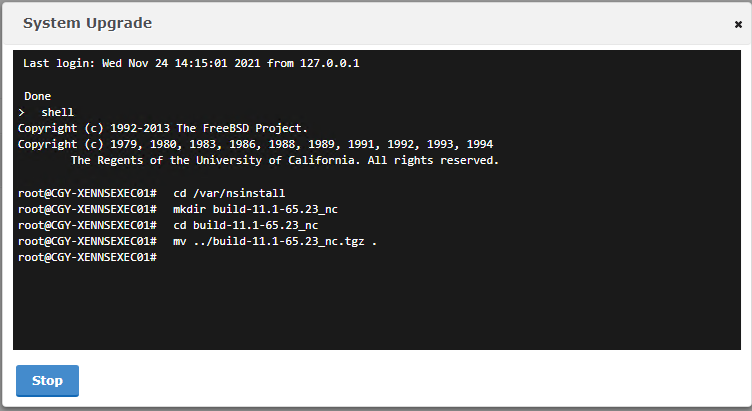Click the blank terminal area below the last prompt
The height and width of the screenshot is (411, 752).
[x=376, y=307]
